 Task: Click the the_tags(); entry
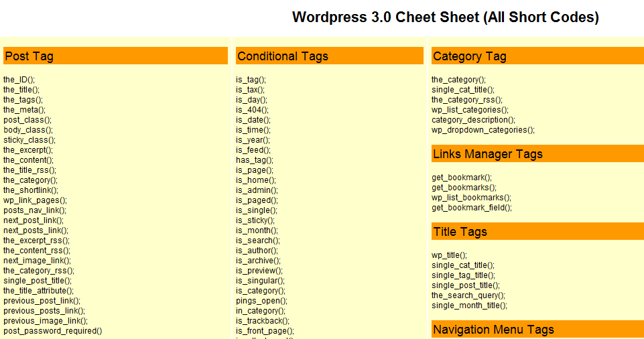click(23, 100)
